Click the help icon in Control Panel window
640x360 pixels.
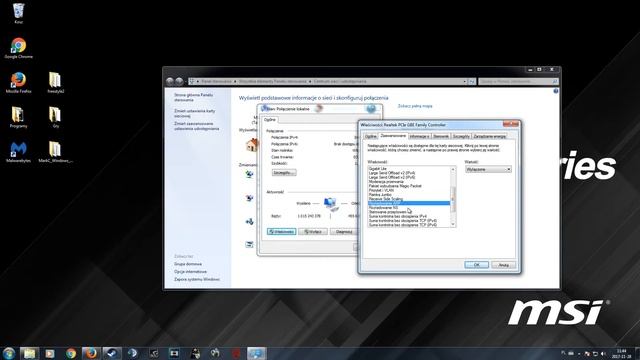point(556,91)
